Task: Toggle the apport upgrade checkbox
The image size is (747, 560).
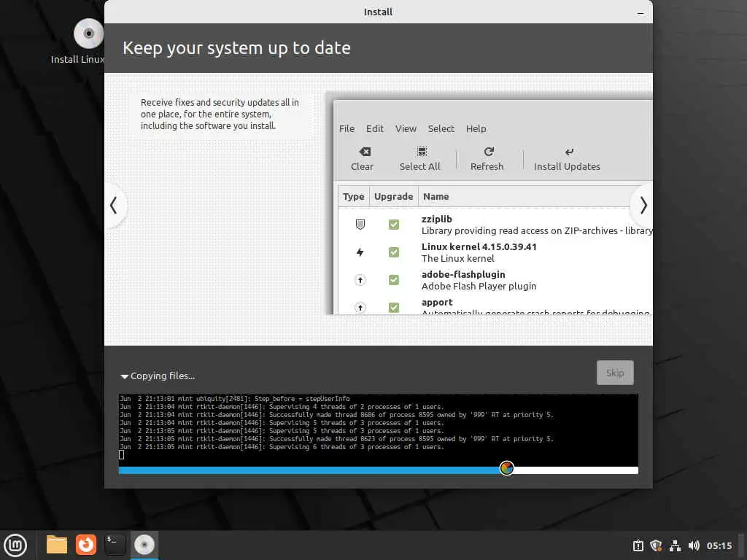Action: pos(393,308)
